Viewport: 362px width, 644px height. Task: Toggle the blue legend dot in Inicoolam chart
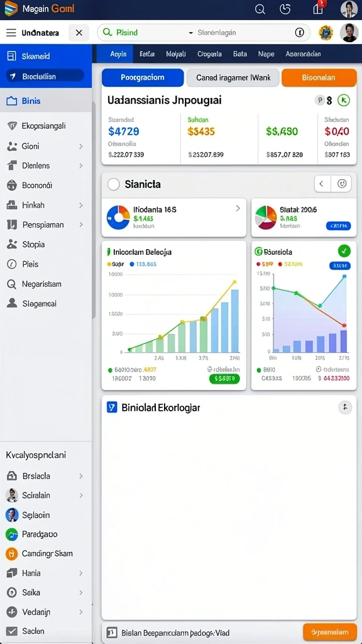tap(132, 264)
